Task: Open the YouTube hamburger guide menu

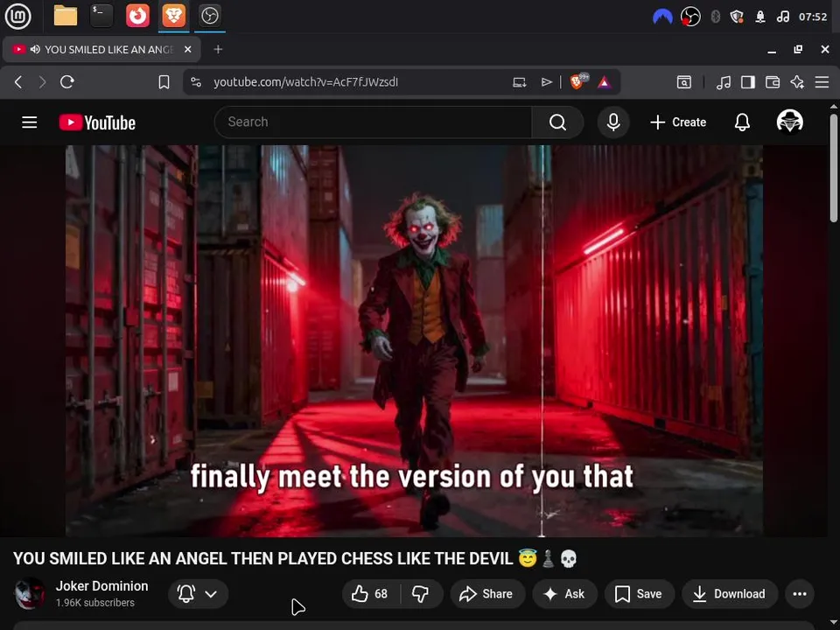Action: point(30,122)
